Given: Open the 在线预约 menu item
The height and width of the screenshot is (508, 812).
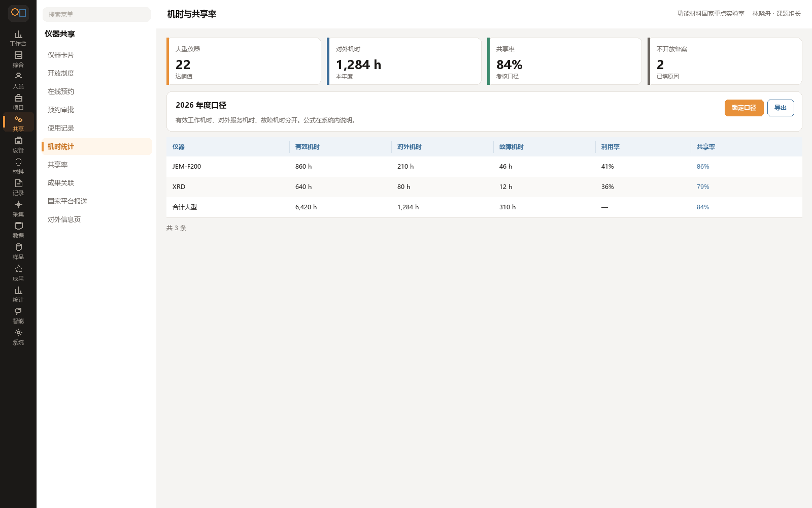Looking at the screenshot, I should tap(96, 91).
